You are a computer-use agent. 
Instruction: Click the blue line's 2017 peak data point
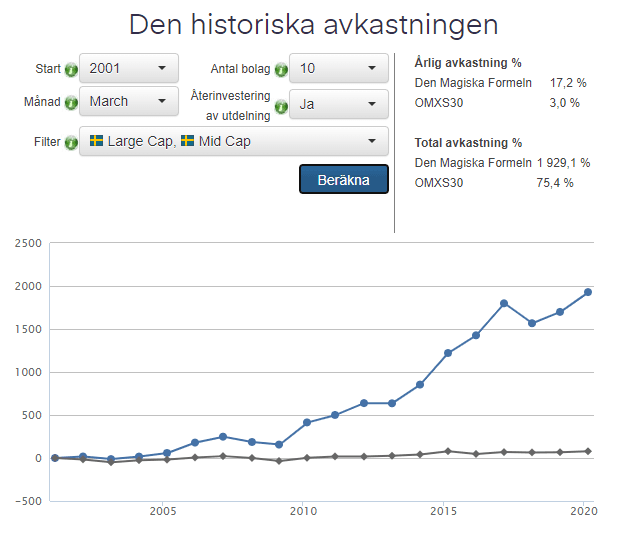[504, 303]
